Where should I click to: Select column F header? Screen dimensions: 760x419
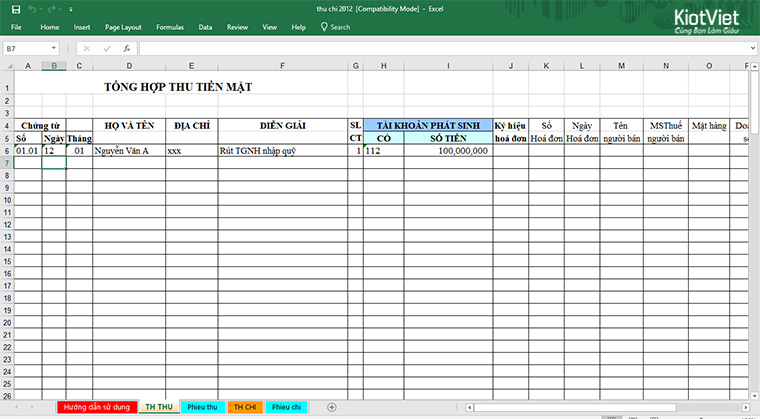pyautogui.click(x=282, y=66)
